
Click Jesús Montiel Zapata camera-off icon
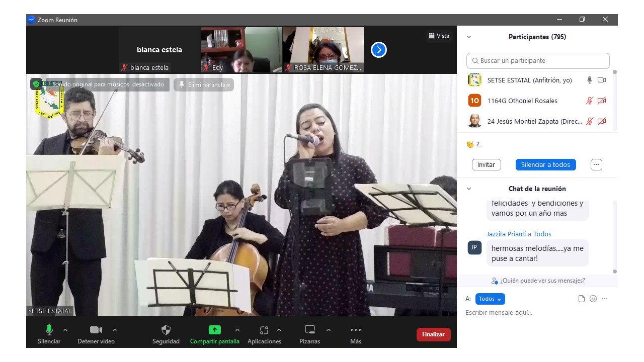coord(602,121)
